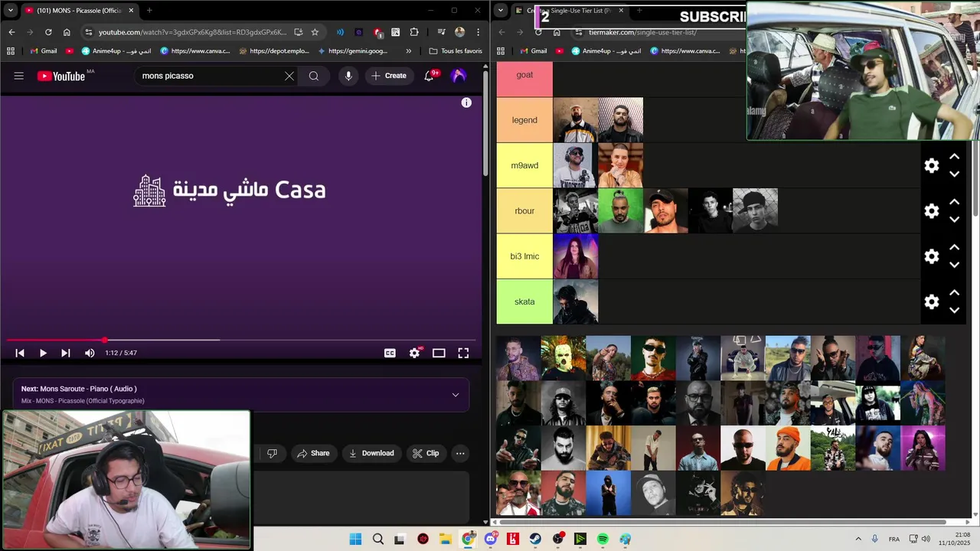Open the Anime4up bookmark in the left window
This screenshot has height=551, width=980.
[x=116, y=51]
